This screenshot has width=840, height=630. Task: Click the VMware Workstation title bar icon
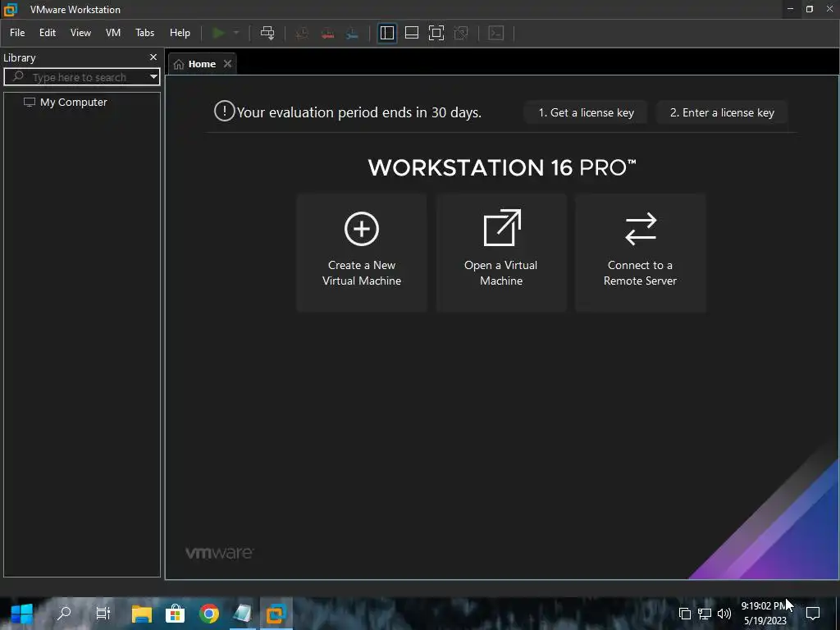[x=11, y=9]
